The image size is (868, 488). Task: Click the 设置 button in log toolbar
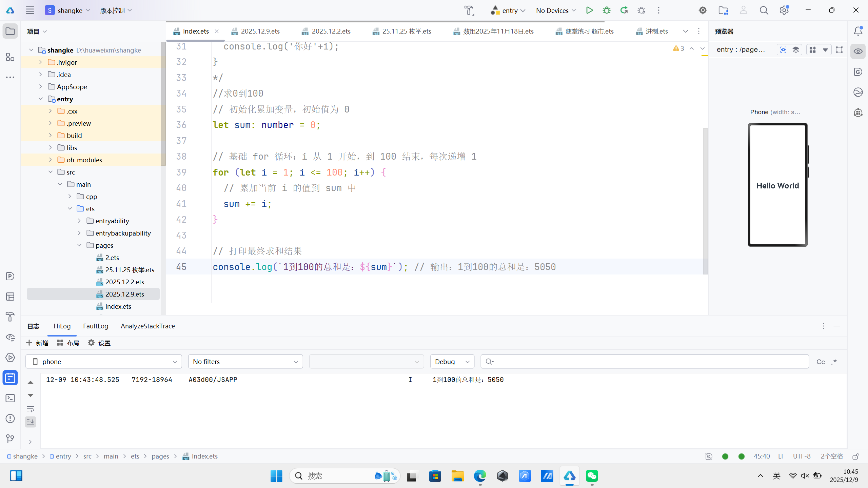(x=99, y=343)
